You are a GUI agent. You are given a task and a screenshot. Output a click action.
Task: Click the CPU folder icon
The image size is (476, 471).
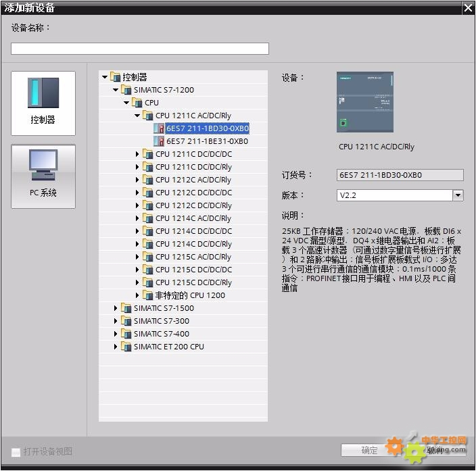coord(137,103)
